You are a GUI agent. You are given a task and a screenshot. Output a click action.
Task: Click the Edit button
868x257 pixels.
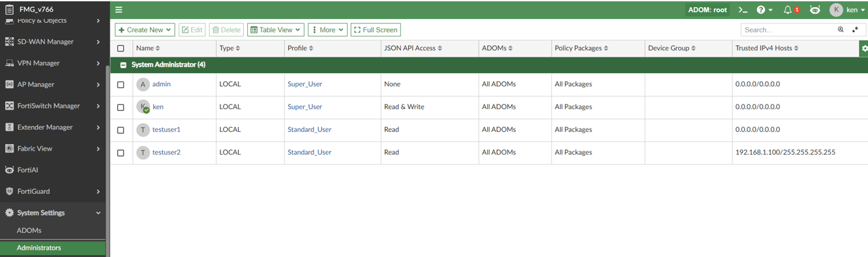coord(192,30)
